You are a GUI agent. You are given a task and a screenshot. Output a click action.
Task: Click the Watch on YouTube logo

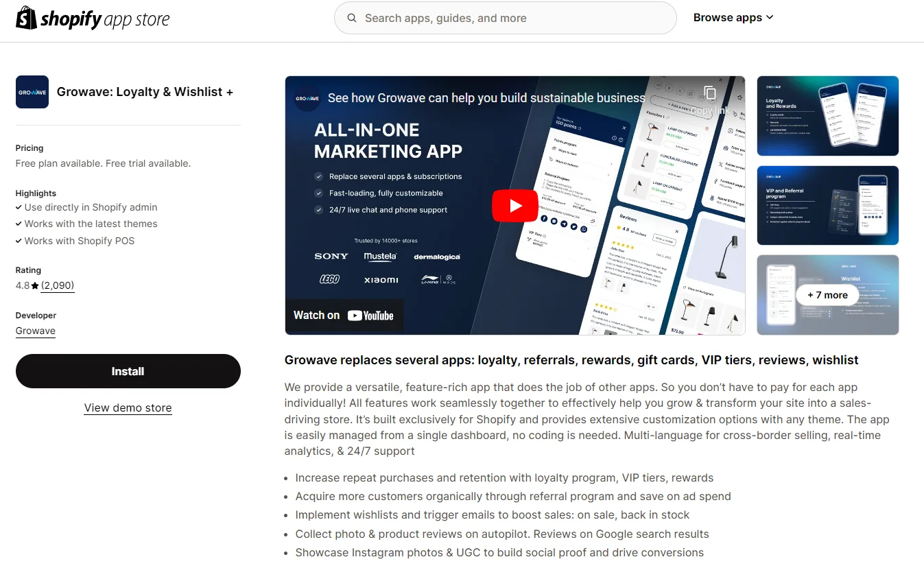point(344,316)
